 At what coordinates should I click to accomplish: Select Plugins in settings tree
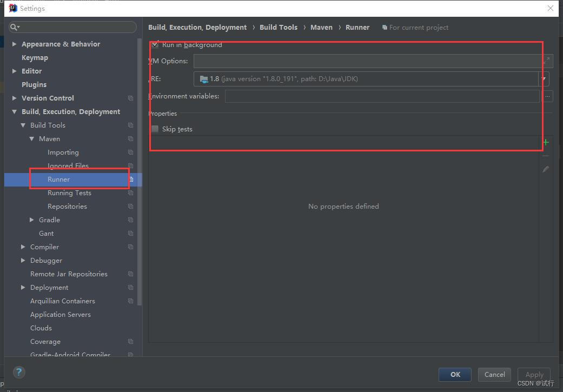34,85
